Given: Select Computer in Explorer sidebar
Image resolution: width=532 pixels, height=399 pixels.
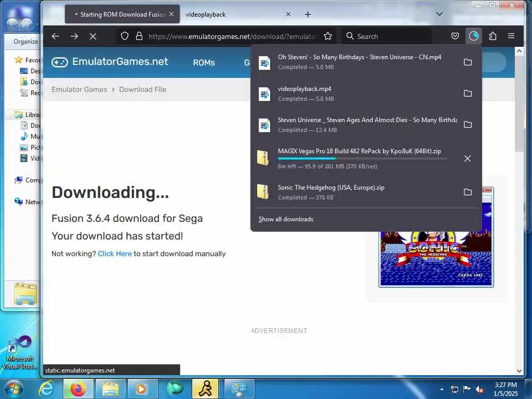Looking at the screenshot, I should click(x=28, y=180).
